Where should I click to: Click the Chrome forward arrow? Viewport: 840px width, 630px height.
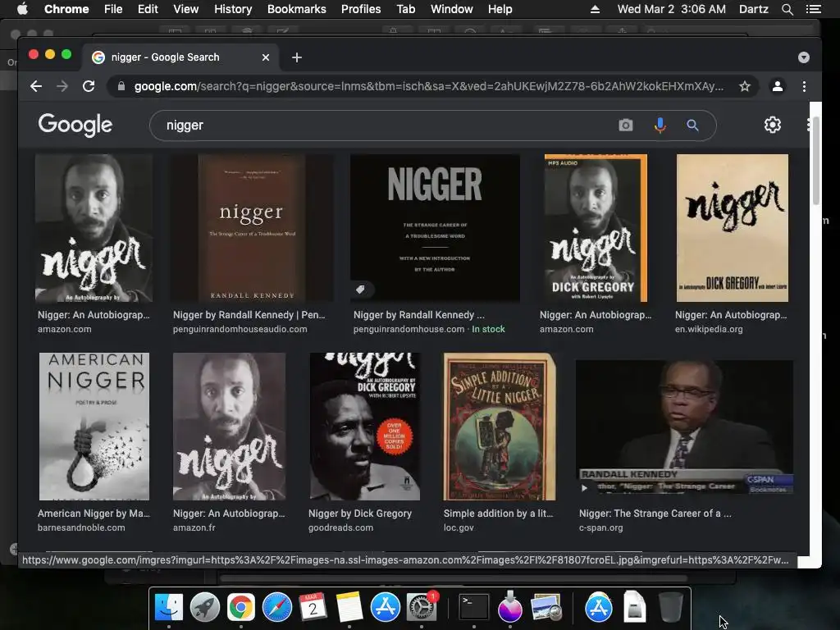click(x=62, y=86)
